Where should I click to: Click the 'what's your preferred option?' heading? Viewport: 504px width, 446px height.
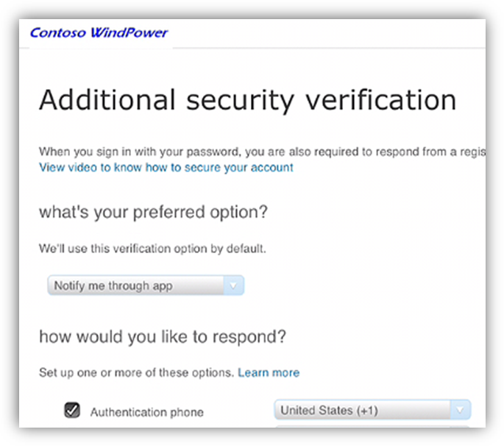click(153, 213)
